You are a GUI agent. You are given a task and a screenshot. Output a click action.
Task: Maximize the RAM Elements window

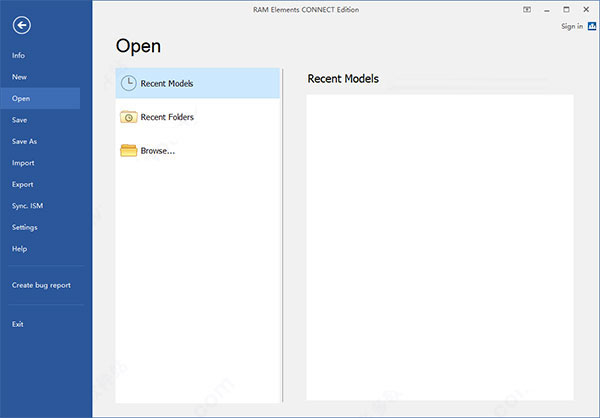click(x=566, y=10)
